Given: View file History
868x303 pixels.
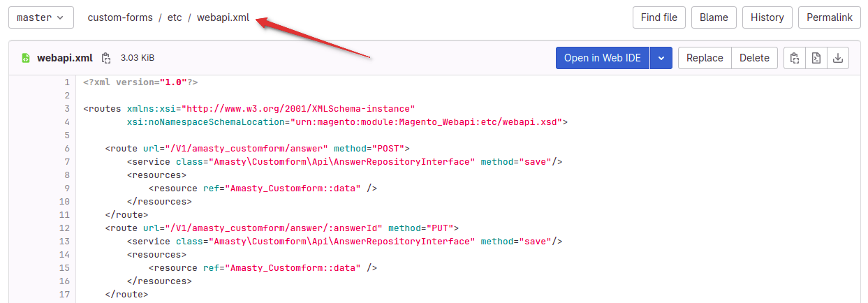Looking at the screenshot, I should point(767,17).
